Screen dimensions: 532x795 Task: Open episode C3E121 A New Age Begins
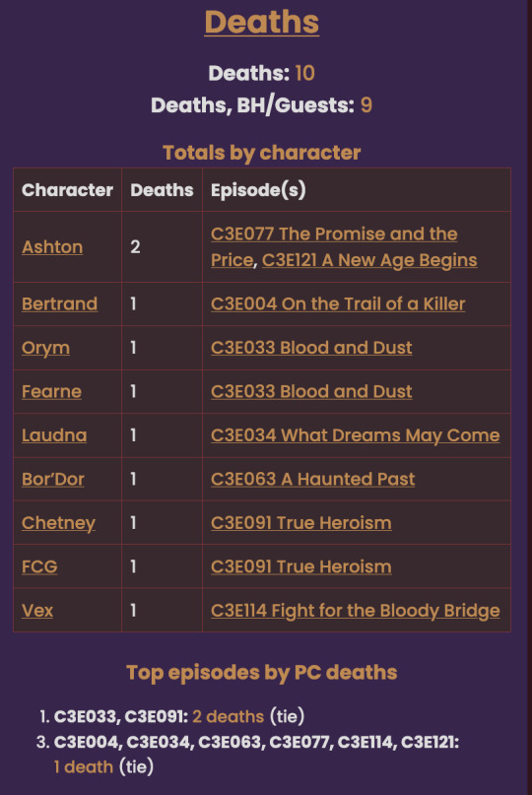(369, 260)
